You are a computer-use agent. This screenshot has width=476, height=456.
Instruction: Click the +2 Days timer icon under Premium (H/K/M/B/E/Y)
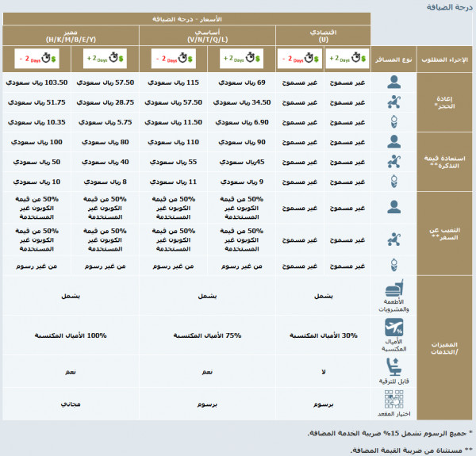(107, 58)
